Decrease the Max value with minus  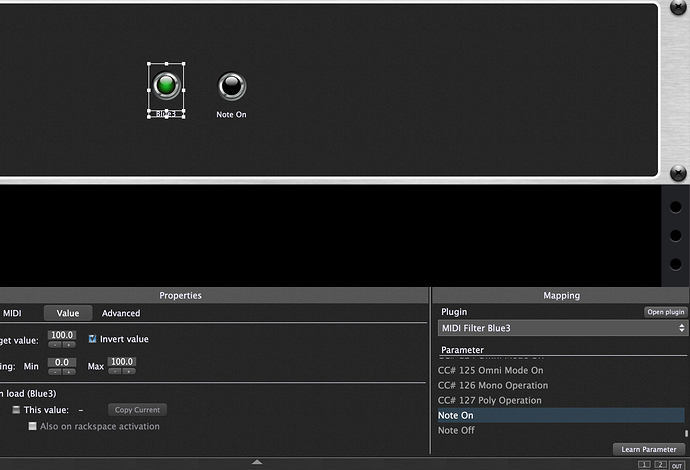[x=115, y=371]
